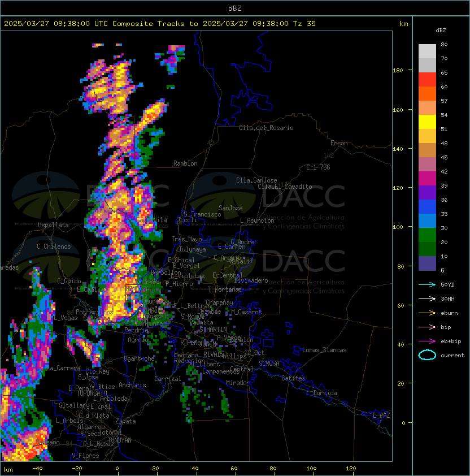470x476 pixels.
Task: Click the 'Mirador' place label
Action: [238, 383]
